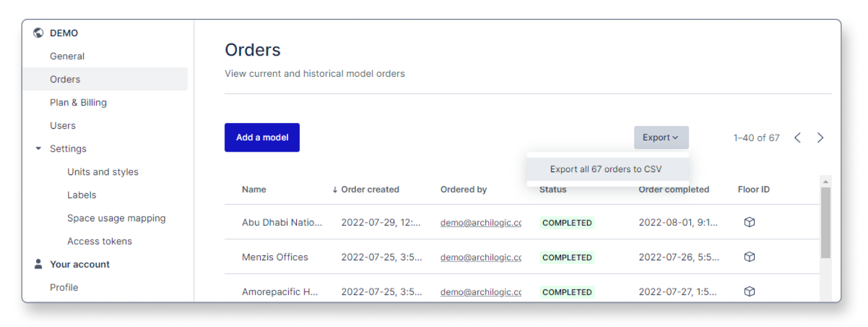Go to next page of orders
This screenshot has width=868, height=327.
pos(821,138)
